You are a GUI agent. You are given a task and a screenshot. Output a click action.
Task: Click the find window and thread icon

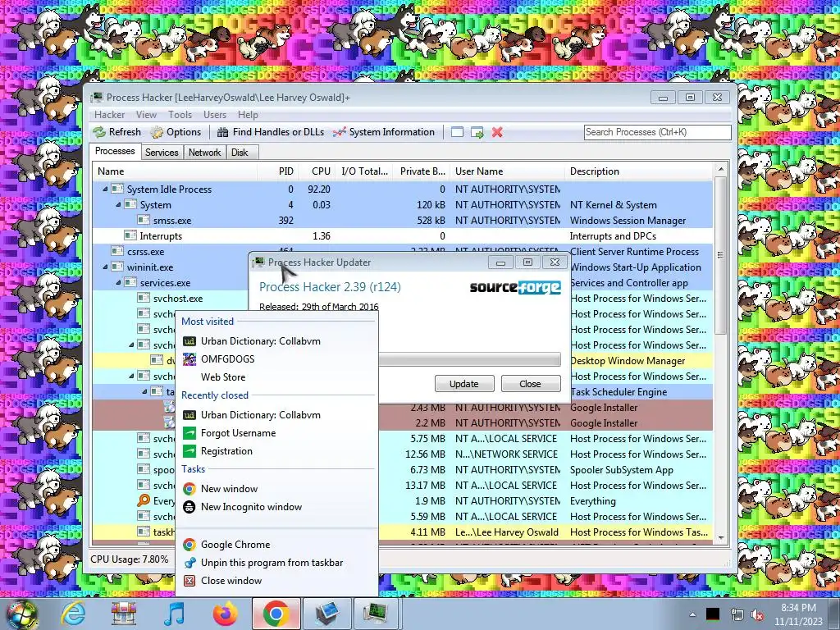[477, 132]
